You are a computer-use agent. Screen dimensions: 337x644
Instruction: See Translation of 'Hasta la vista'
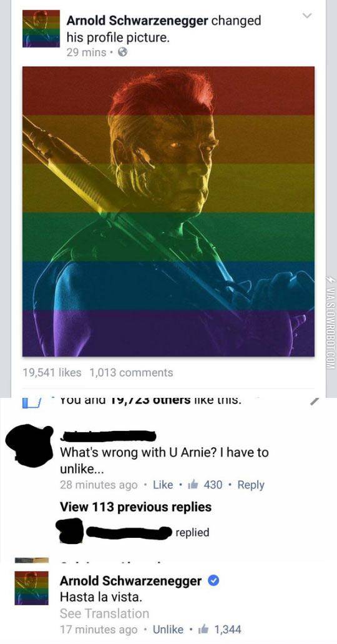coord(104,613)
